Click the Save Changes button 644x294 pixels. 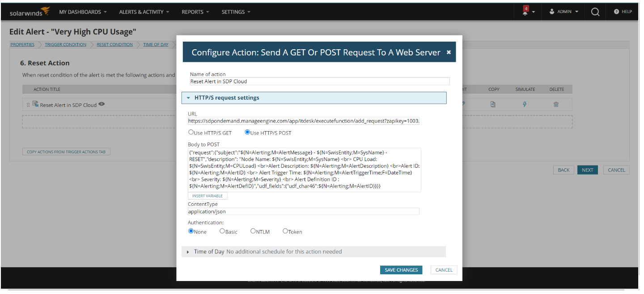401,270
